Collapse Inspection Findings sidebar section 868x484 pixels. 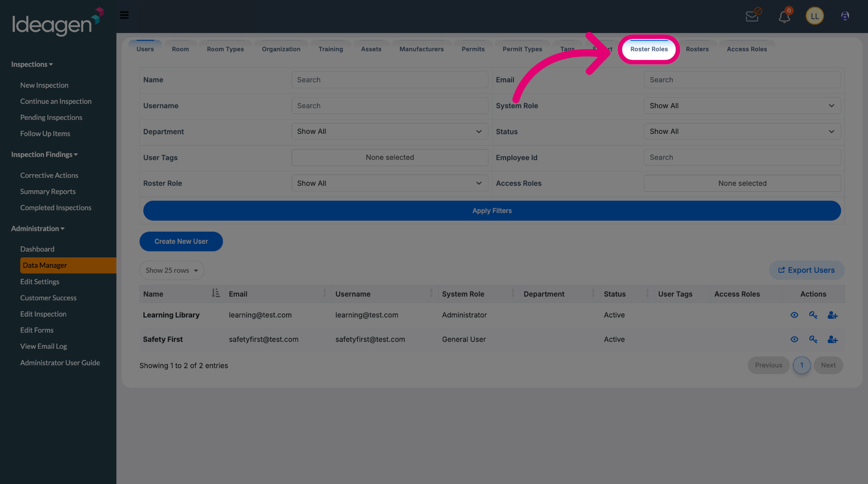[44, 155]
